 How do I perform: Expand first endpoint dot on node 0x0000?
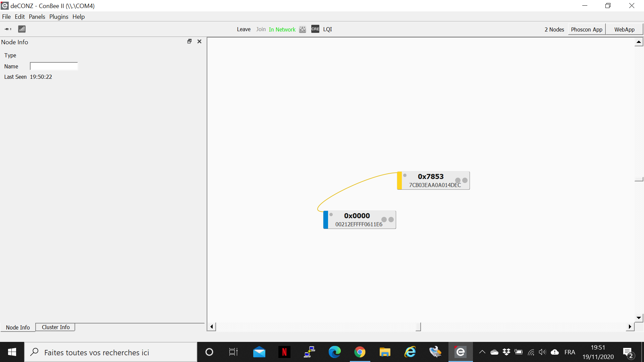[x=384, y=220]
